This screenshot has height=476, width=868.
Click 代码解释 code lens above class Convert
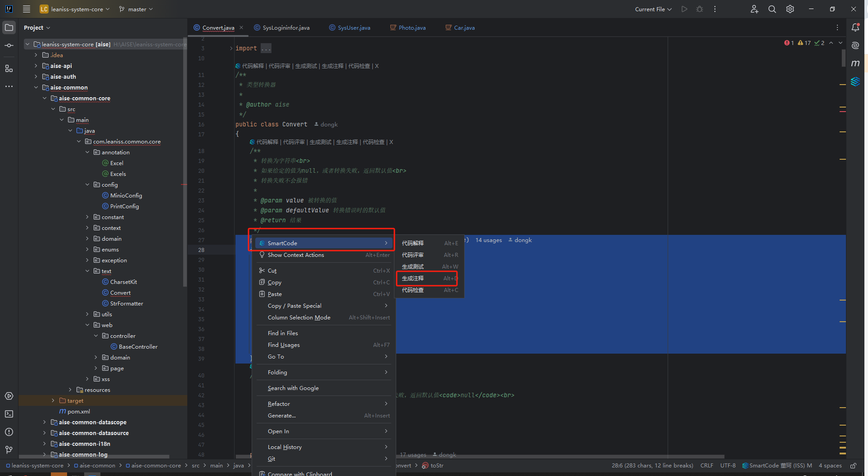[253, 66]
